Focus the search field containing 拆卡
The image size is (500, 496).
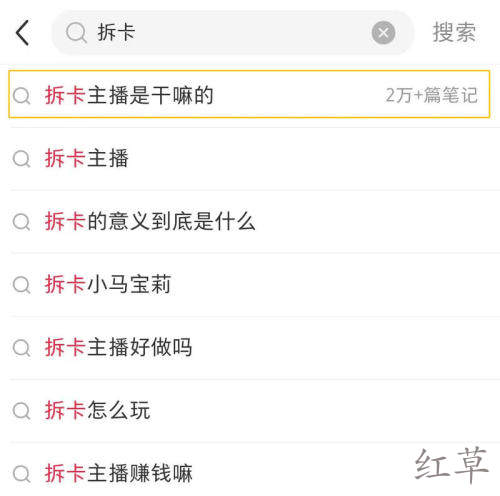point(233,33)
